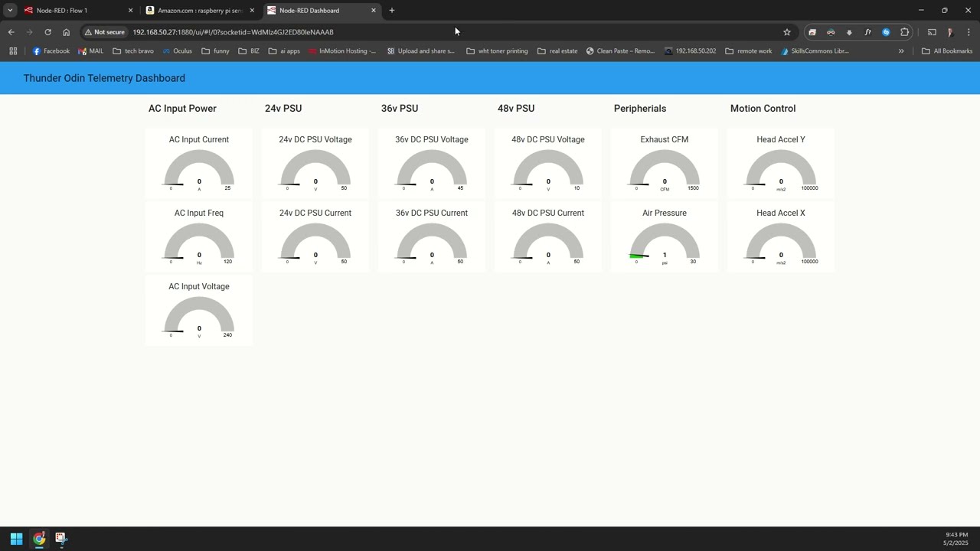Close the Node-RED Dashboard tab
The height and width of the screenshot is (551, 980).
(374, 11)
